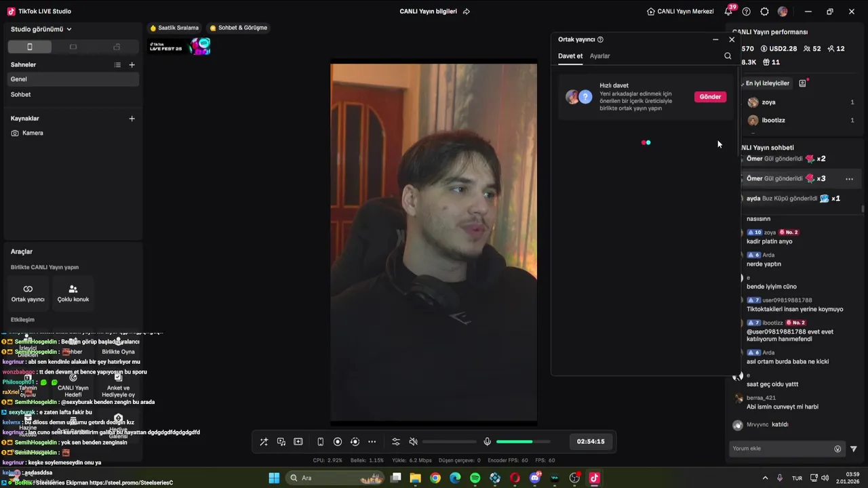Click user09819881788's name in chat
The height and width of the screenshot is (488, 868).
click(x=787, y=300)
